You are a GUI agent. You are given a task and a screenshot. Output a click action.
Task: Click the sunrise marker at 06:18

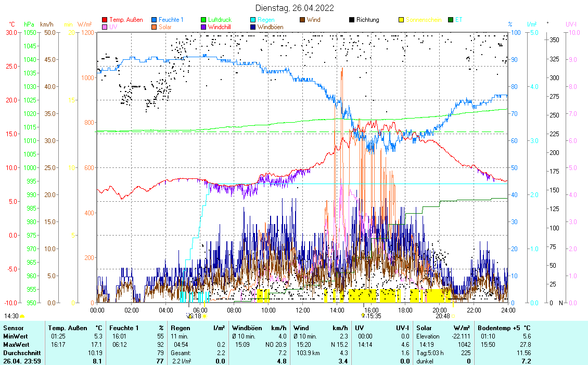pyautogui.click(x=204, y=316)
